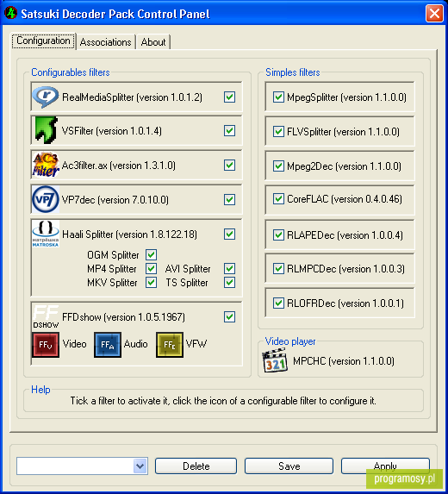Disable the CoreFLAC checkbox
The width and height of the screenshot is (448, 494).
(278, 199)
